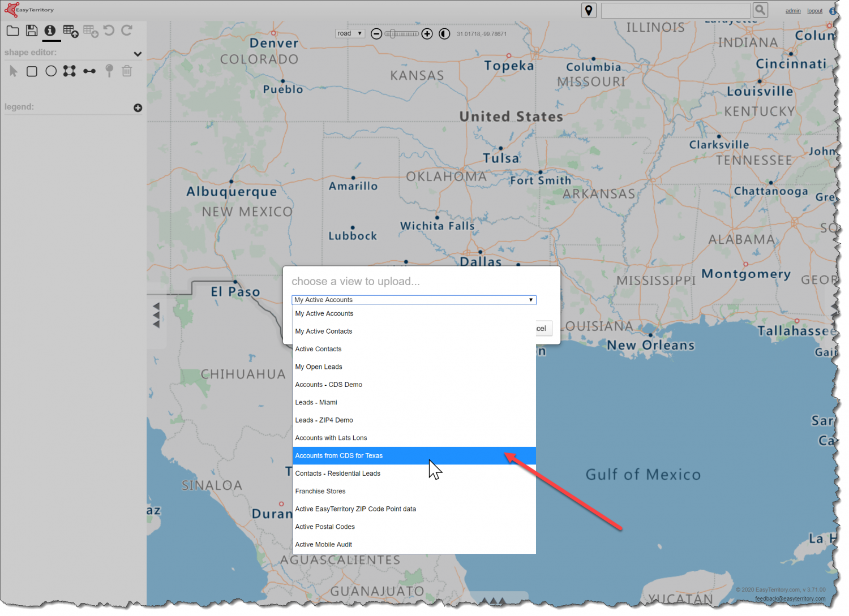Viewport: 849px width, 616px height.
Task: Expand the My Active Accounts view dropdown
Action: [x=530, y=300]
